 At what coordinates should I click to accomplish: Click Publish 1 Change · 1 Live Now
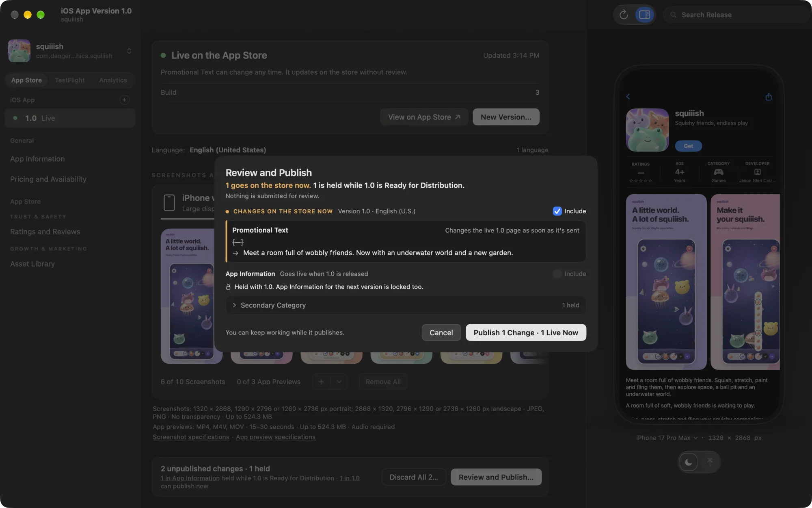526,332
